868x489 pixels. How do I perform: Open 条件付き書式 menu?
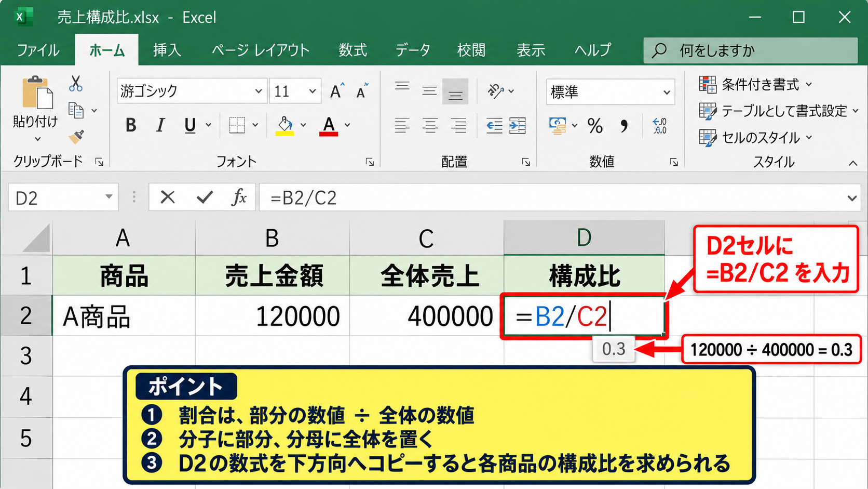pyautogui.click(x=755, y=84)
